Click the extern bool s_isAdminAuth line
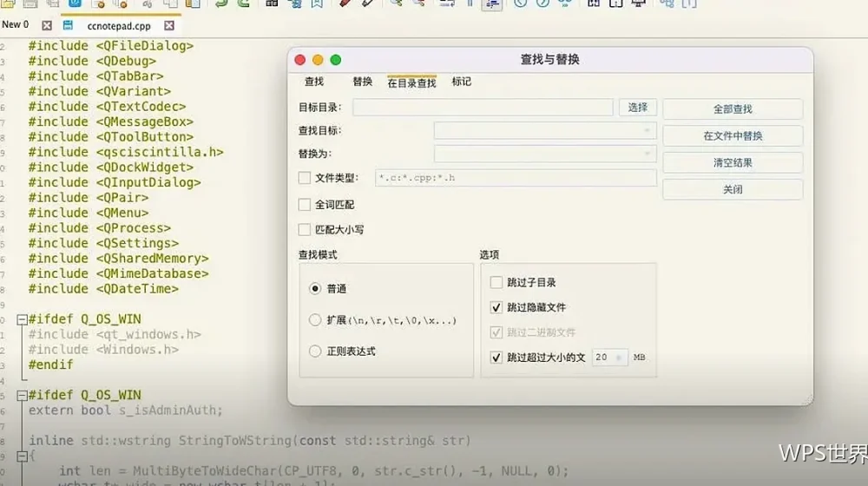Image resolution: width=868 pixels, height=486 pixels. click(x=126, y=410)
